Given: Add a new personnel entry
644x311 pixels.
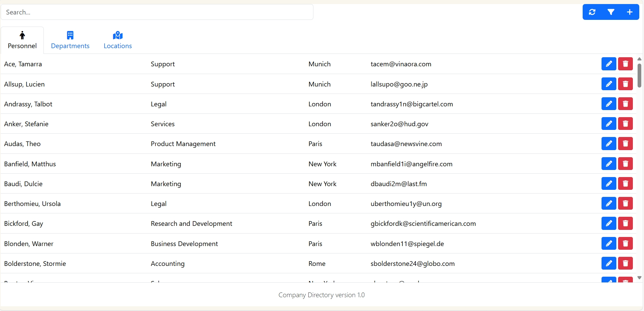Looking at the screenshot, I should pyautogui.click(x=630, y=12).
